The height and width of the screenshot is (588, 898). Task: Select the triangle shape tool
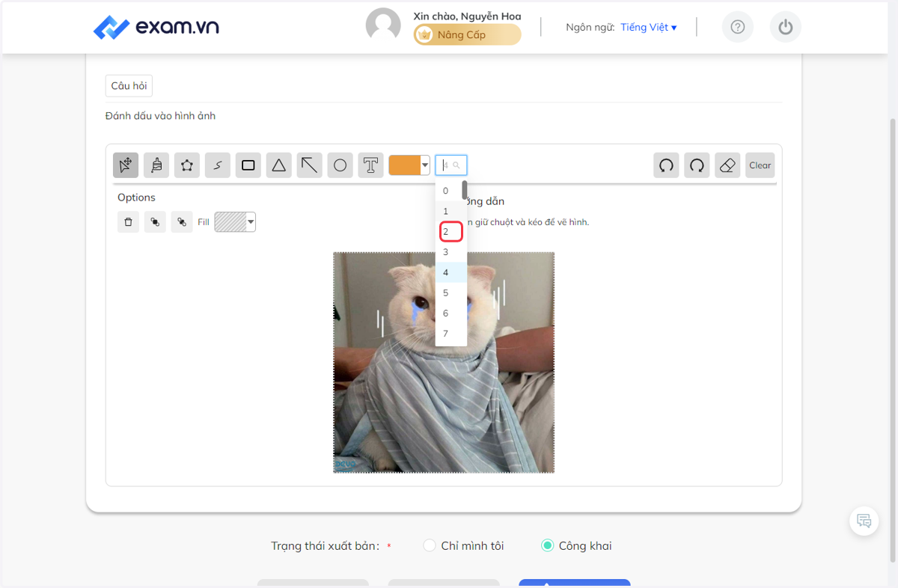279,165
